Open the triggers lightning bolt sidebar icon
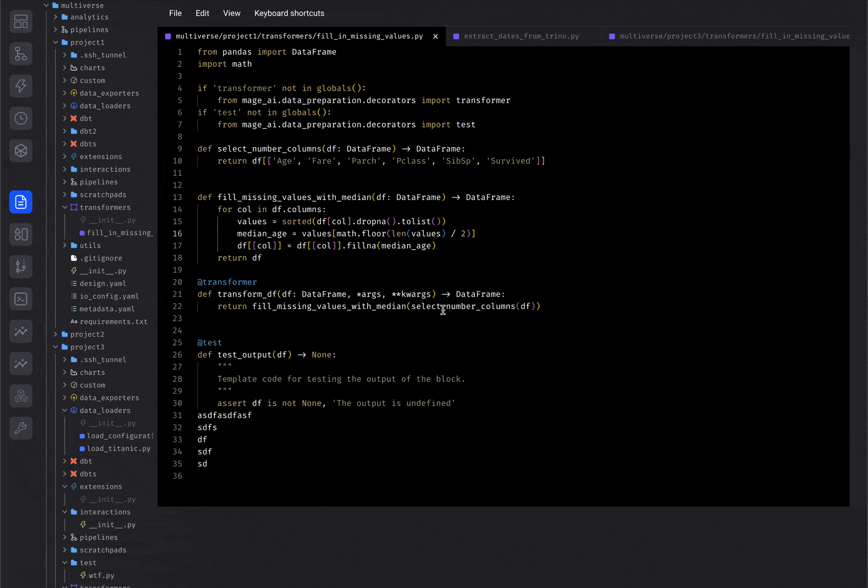This screenshot has width=868, height=588. (21, 86)
